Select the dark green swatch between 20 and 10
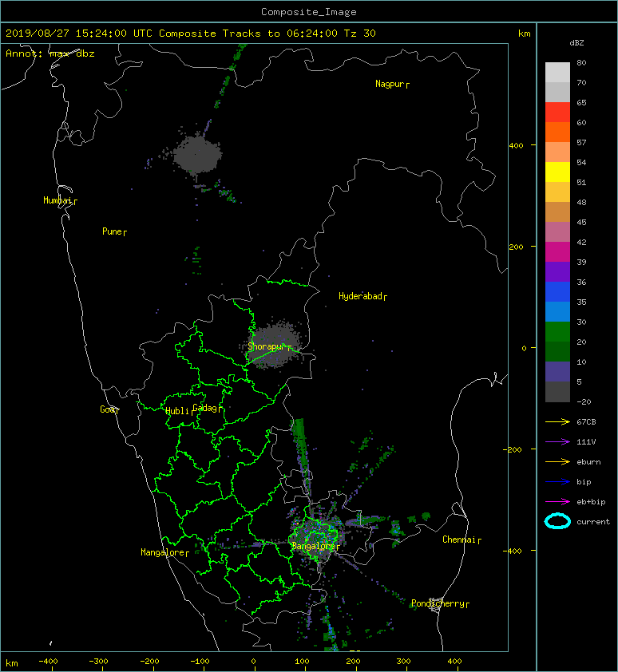The width and height of the screenshot is (618, 672). pos(557,351)
